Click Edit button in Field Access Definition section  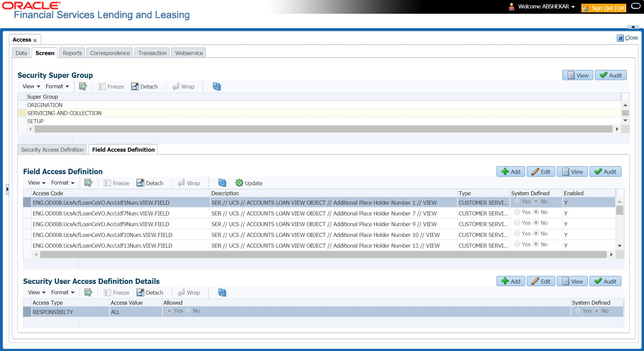coord(541,172)
